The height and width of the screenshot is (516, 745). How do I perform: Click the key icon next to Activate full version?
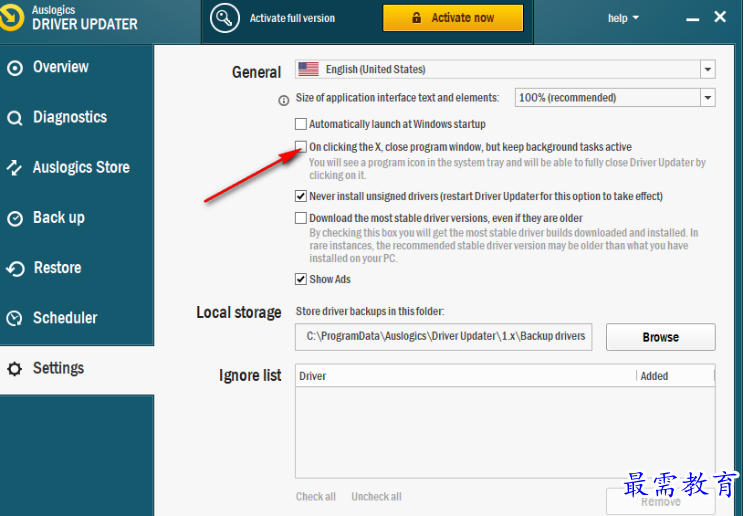point(224,18)
